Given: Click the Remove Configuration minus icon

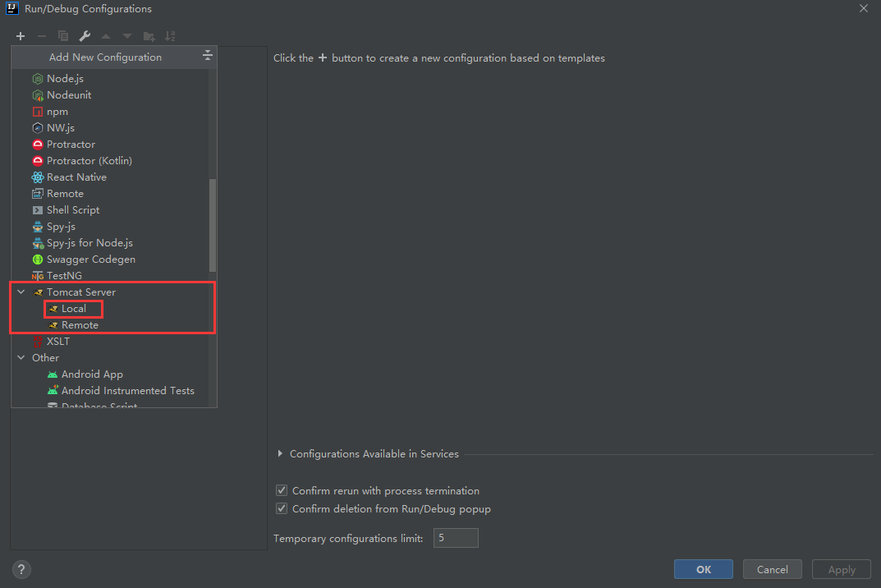Looking at the screenshot, I should 42,36.
